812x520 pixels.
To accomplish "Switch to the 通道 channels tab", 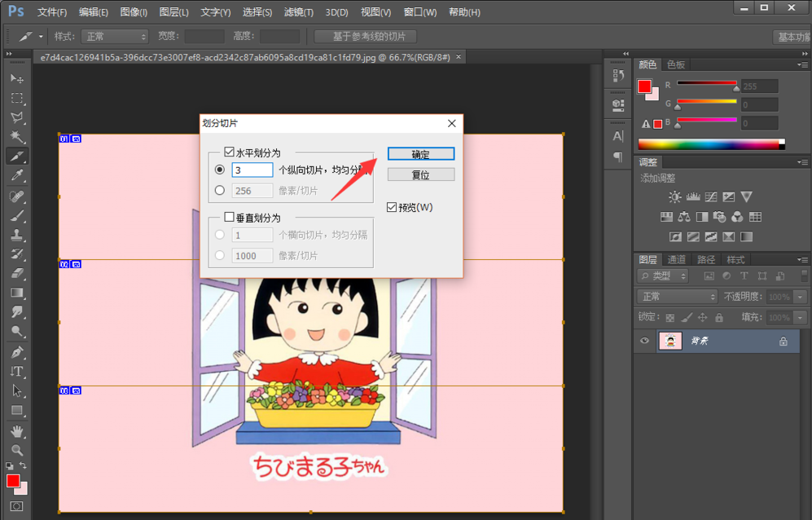I will tap(676, 259).
